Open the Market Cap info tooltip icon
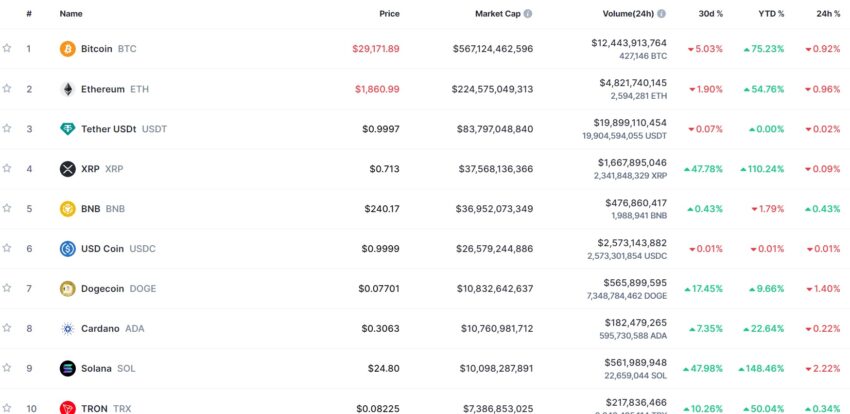 pyautogui.click(x=527, y=14)
